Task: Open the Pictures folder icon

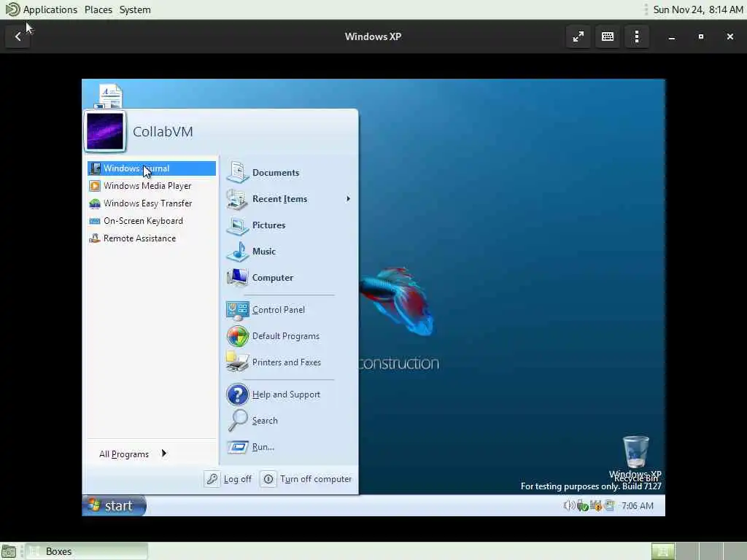Action: [x=237, y=225]
